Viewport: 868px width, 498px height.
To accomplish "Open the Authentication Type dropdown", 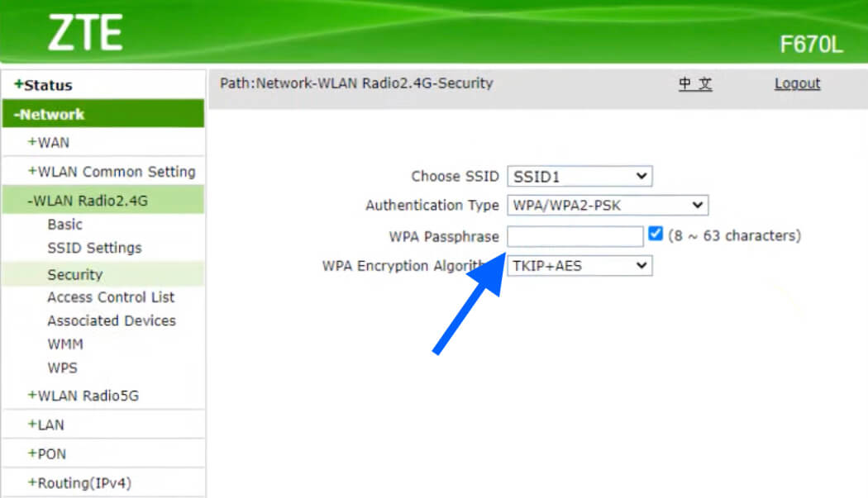I will pyautogui.click(x=607, y=205).
